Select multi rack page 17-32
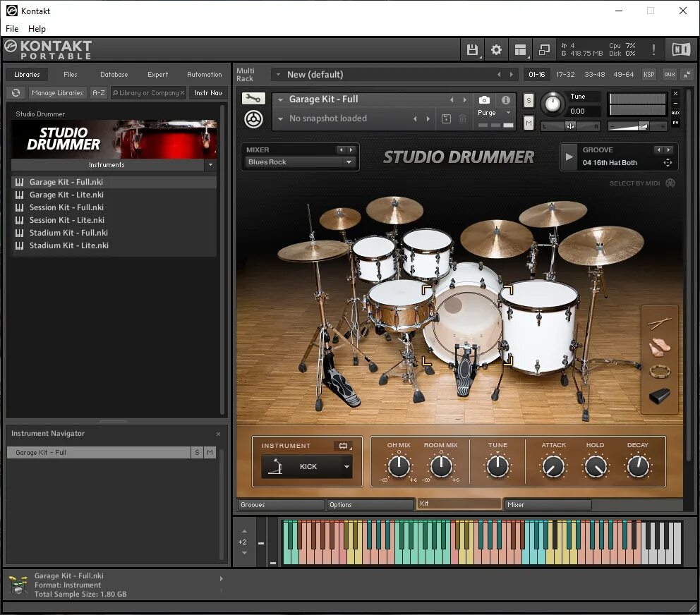The image size is (700, 615). (x=565, y=75)
